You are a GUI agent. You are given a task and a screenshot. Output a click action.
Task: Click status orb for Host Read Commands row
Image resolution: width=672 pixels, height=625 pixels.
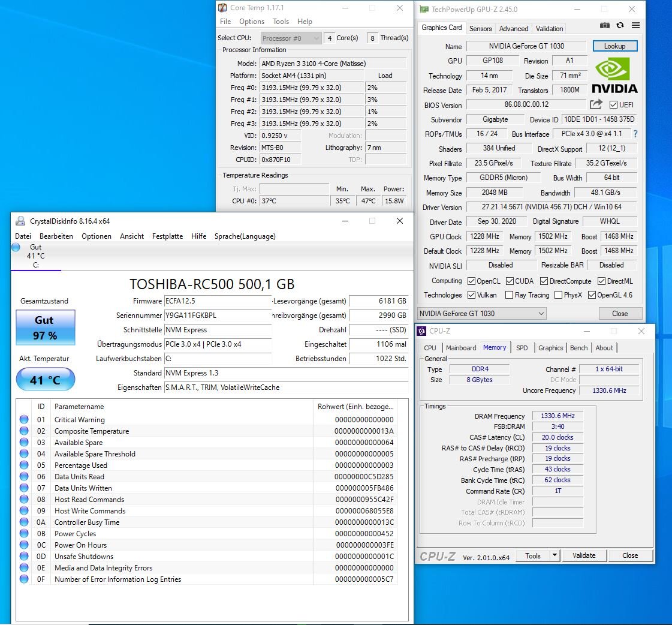coord(24,499)
